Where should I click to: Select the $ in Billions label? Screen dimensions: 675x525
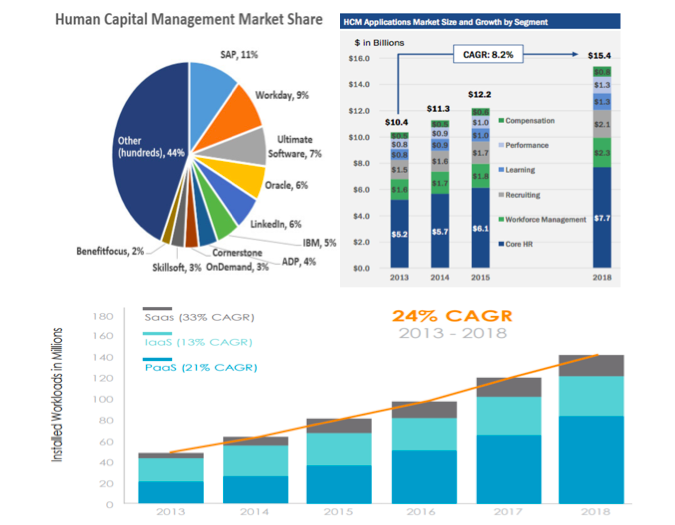tap(379, 43)
